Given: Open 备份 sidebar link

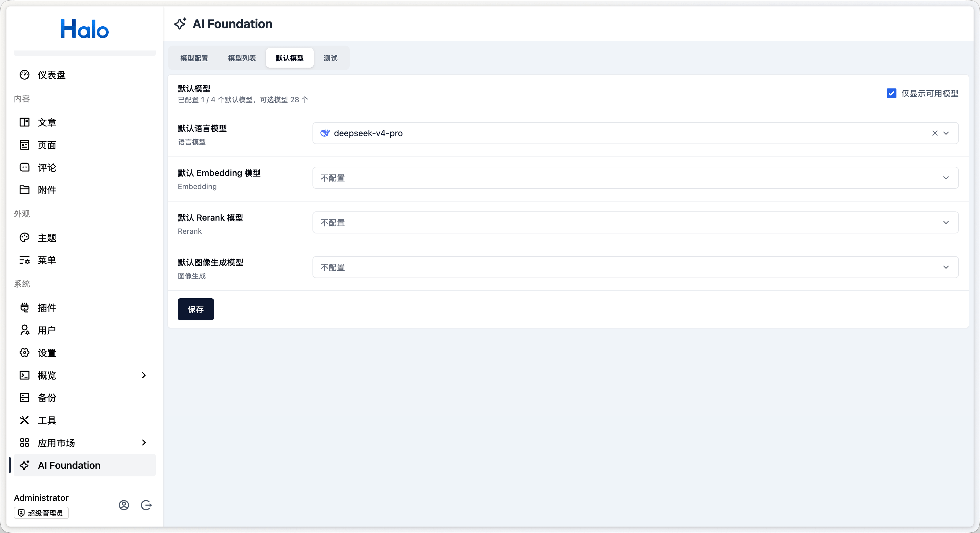Looking at the screenshot, I should click(84, 397).
